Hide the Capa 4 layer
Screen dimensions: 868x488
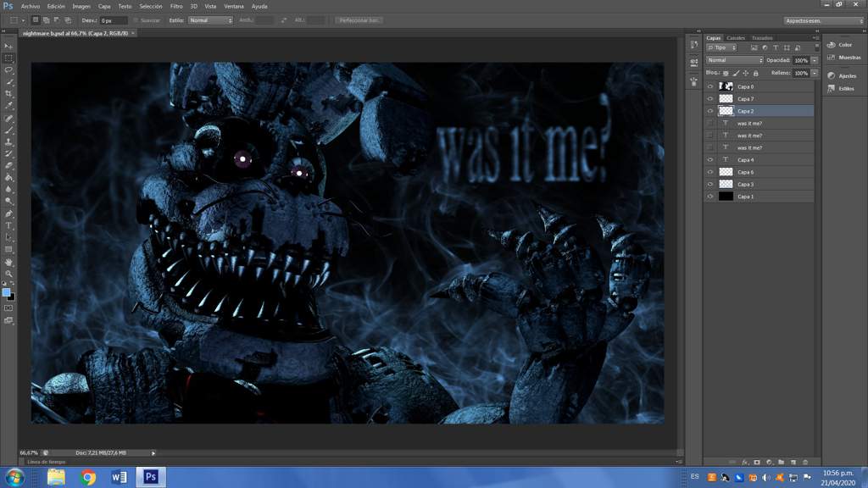(710, 159)
